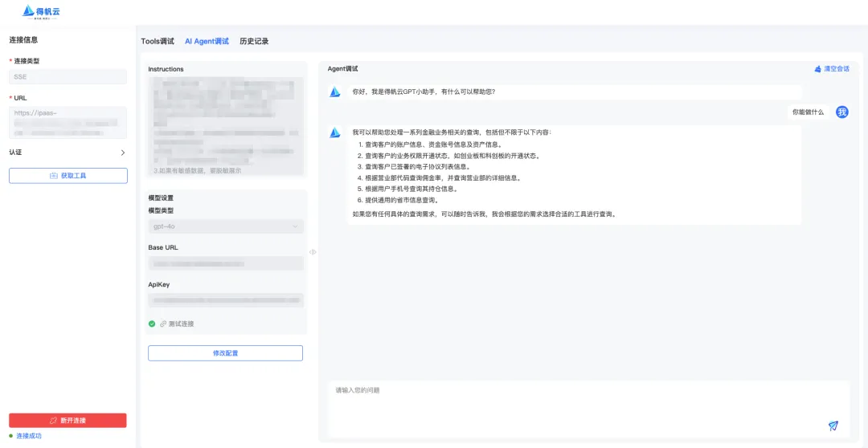Click user avatar 我
The image size is (868, 448).
tap(842, 112)
